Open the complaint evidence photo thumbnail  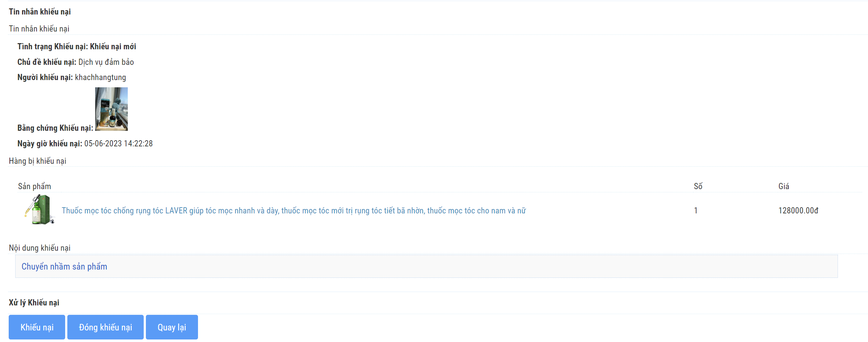click(x=111, y=109)
